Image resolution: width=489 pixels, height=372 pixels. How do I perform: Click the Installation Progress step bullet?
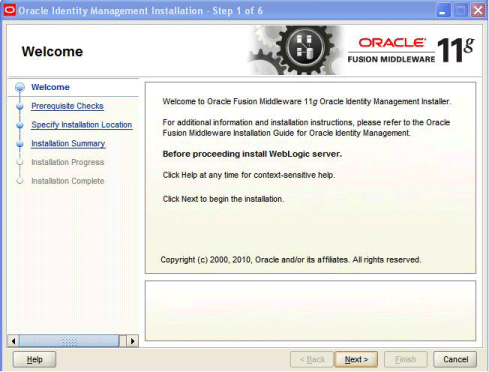[x=20, y=162]
